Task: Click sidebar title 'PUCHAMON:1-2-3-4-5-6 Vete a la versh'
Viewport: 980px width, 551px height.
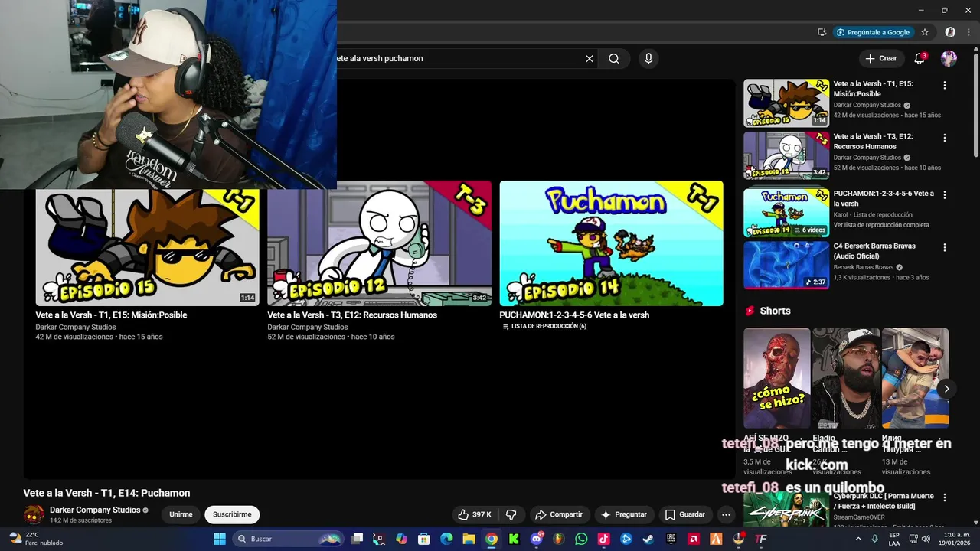Action: tap(884, 199)
